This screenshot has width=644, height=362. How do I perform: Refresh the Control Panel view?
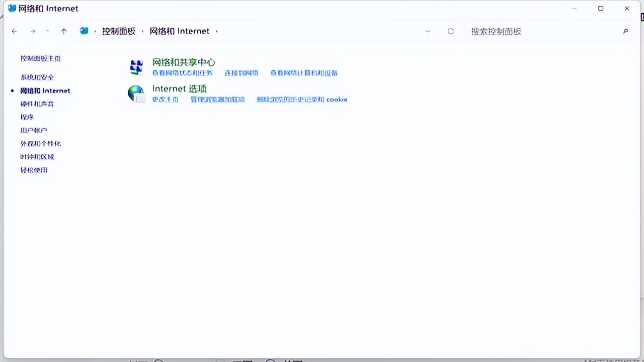(450, 31)
